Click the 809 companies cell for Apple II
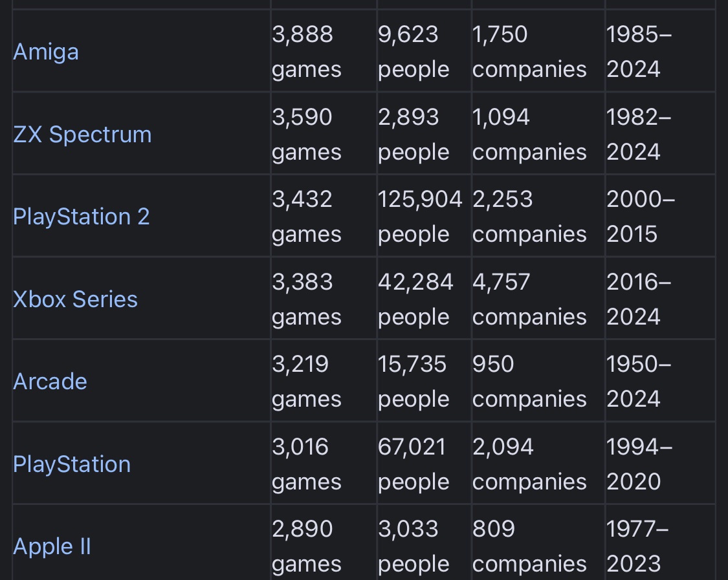This screenshot has width=728, height=580. 538,542
